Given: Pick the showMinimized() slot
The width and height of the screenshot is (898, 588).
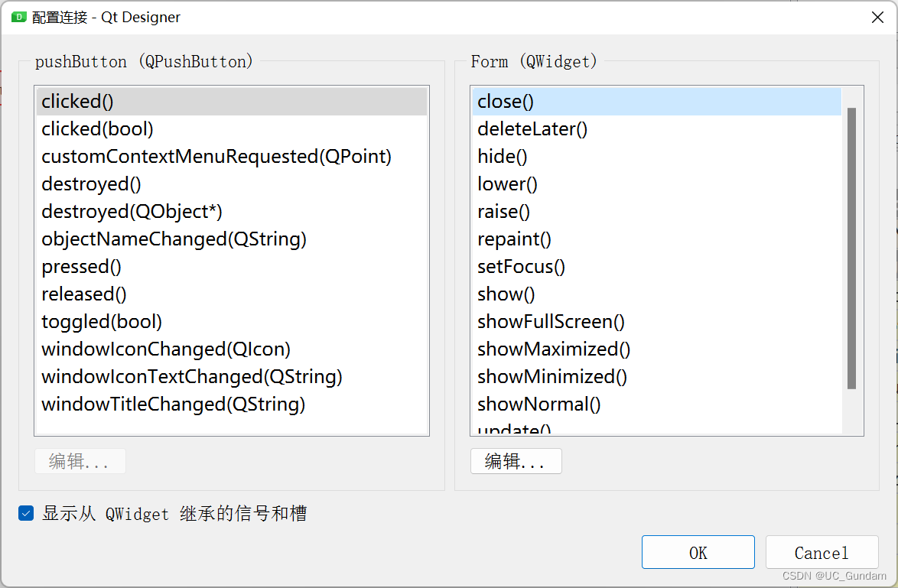Looking at the screenshot, I should pos(657,376).
